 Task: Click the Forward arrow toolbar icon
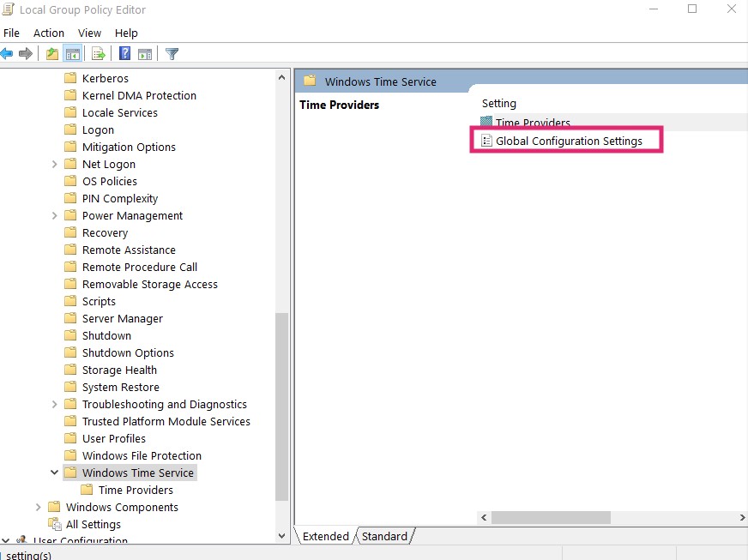click(26, 53)
